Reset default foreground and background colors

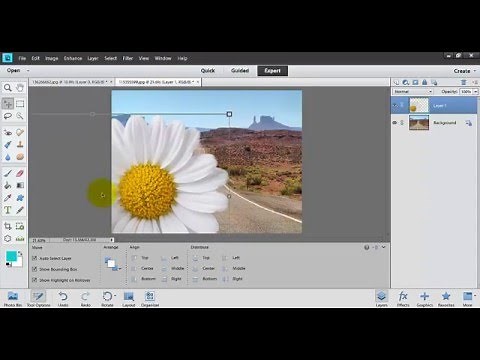(8, 264)
